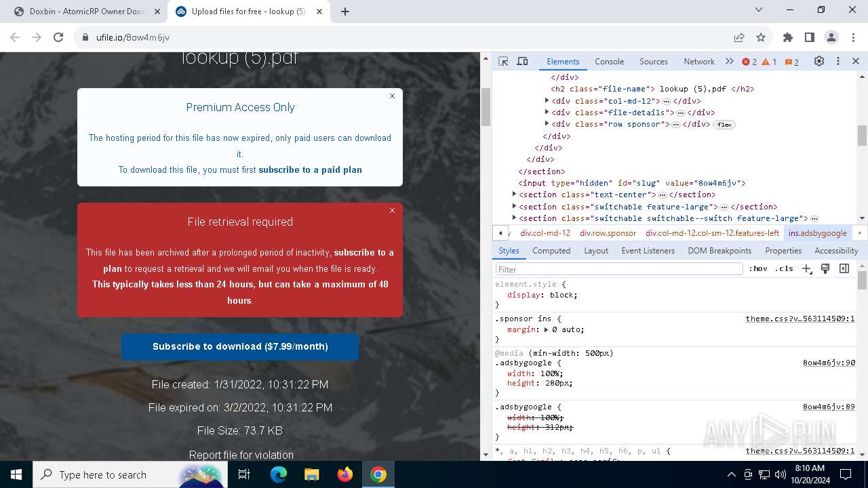Switch to the Sources tab
The image size is (868, 488).
point(654,61)
